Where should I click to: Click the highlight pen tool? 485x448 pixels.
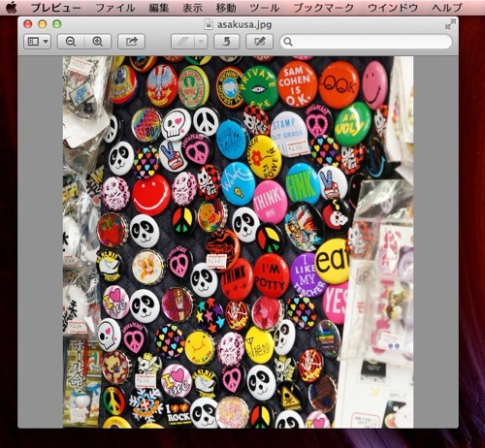182,42
